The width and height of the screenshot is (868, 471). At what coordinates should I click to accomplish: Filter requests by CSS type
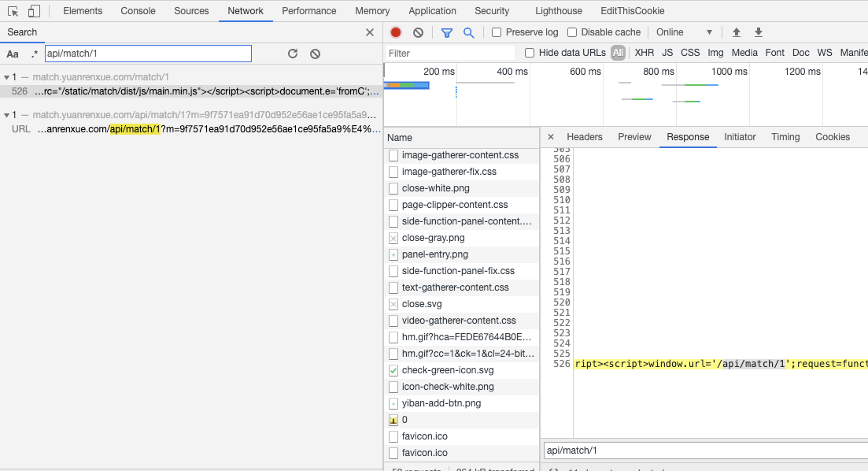(689, 53)
